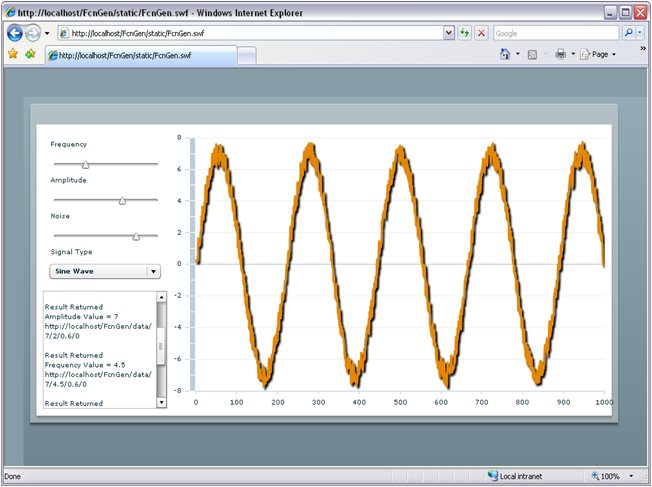Viewport: 652px width, 487px height.
Task: Click the Frequency slider thumb
Action: (85, 164)
